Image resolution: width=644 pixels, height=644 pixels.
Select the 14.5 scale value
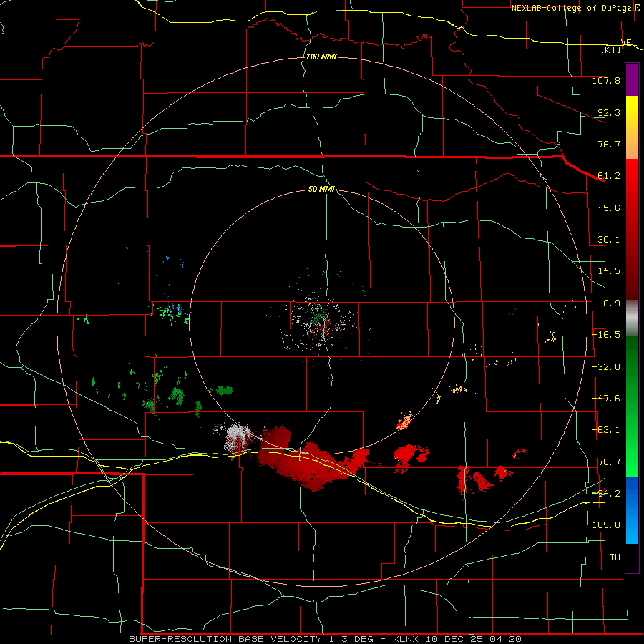point(609,271)
